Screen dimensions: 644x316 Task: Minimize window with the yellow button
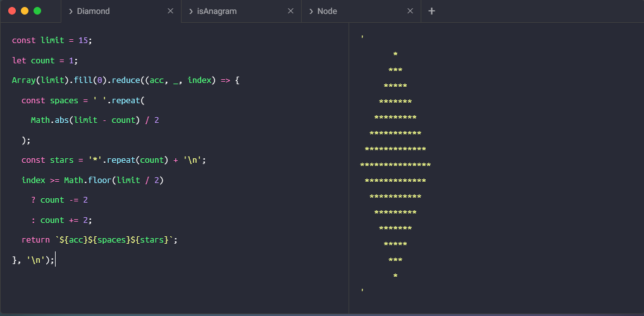pyautogui.click(x=25, y=11)
